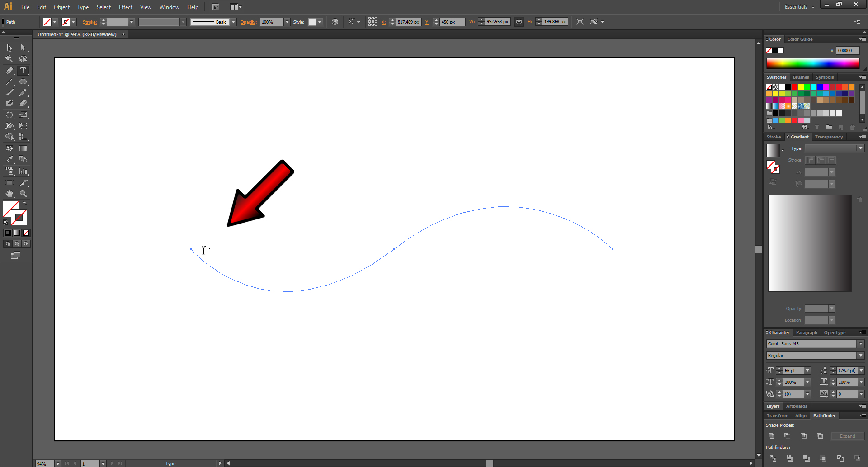Choose the Symbol Sprayer tool
The height and width of the screenshot is (467, 868).
pyautogui.click(x=9, y=172)
